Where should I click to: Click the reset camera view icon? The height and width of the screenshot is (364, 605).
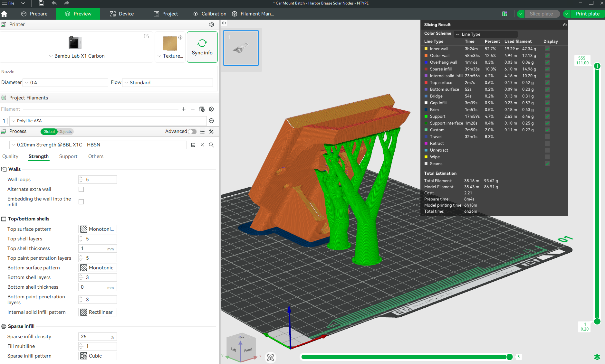click(x=271, y=357)
